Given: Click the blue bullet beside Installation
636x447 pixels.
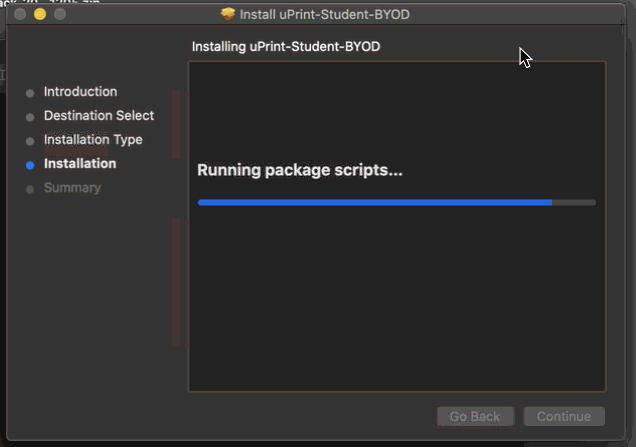Looking at the screenshot, I should tap(30, 165).
